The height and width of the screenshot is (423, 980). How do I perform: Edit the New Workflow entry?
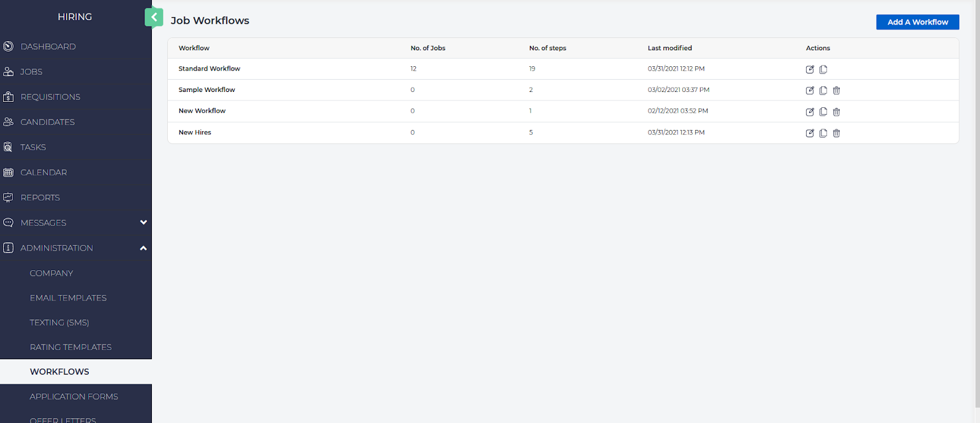[x=810, y=112]
